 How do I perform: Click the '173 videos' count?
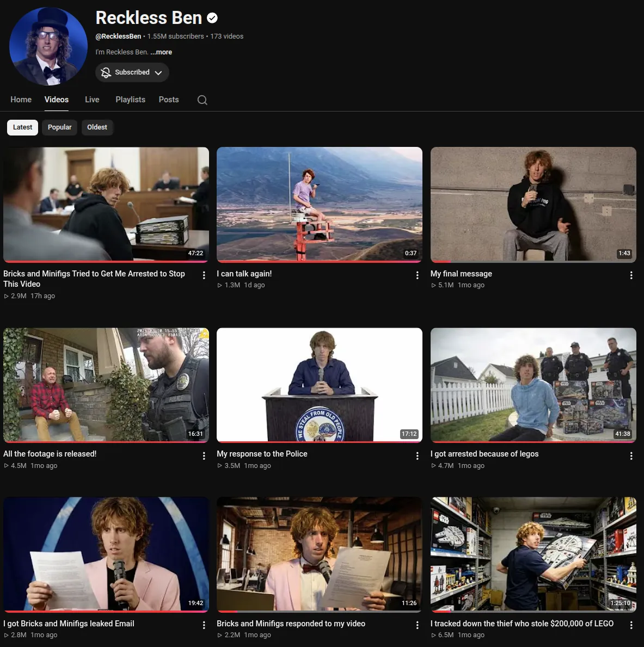pyautogui.click(x=226, y=36)
